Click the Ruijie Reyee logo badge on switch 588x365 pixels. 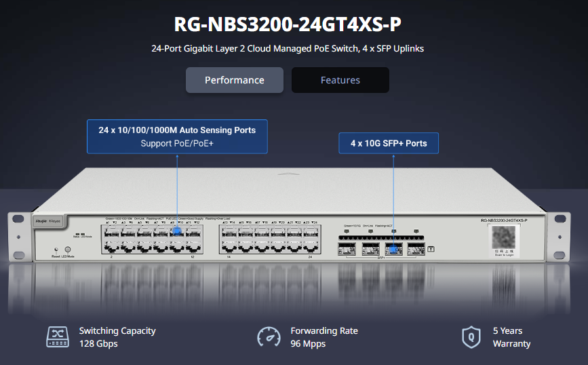[49, 221]
